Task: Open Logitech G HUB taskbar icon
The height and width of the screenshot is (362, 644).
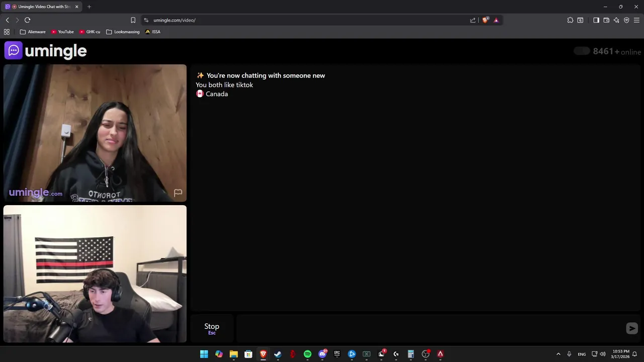Action: tap(396, 354)
